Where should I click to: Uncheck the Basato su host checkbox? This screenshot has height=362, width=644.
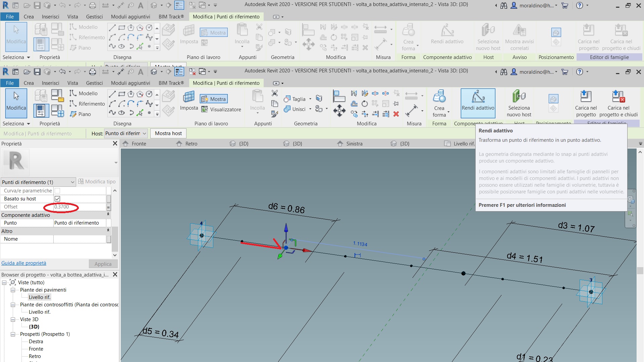pyautogui.click(x=57, y=198)
